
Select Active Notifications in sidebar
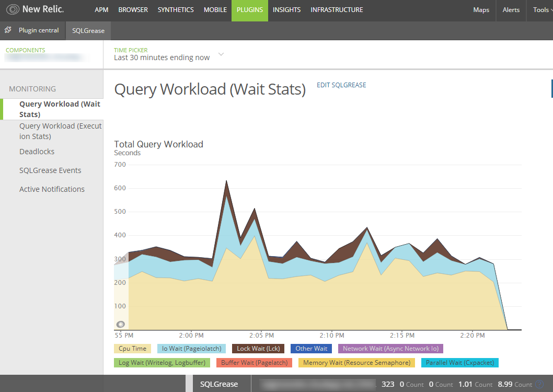coord(52,189)
